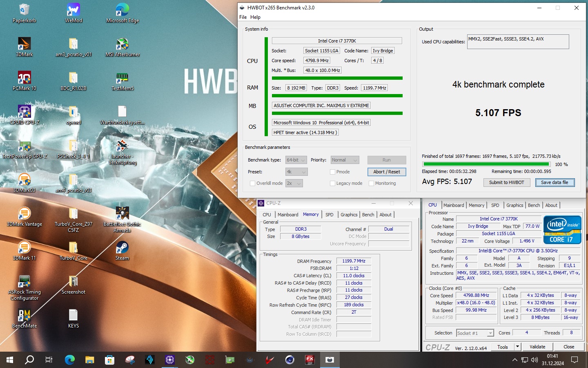Screen dimensions: 588x368
Task: Expand the Priority Normal dropdown
Action: click(x=345, y=160)
